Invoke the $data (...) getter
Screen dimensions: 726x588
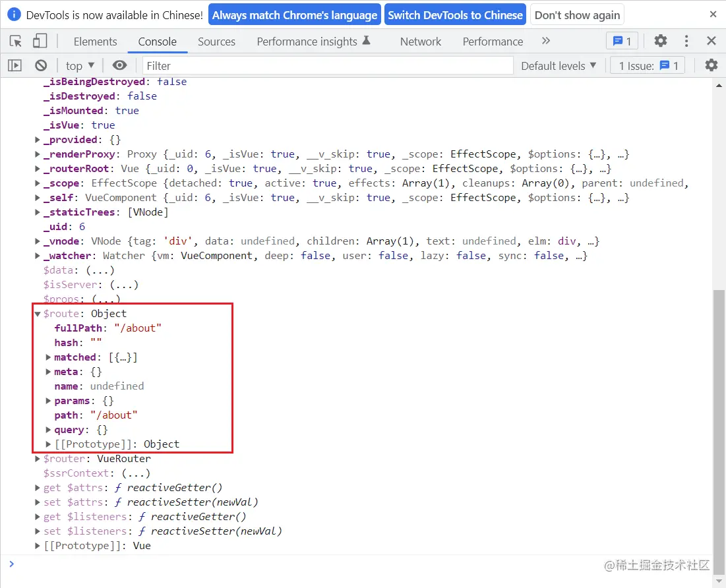tap(100, 270)
